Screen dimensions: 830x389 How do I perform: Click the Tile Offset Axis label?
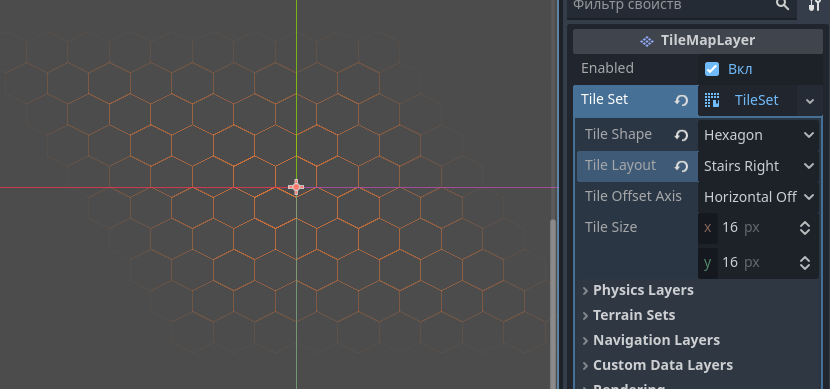[x=633, y=196]
